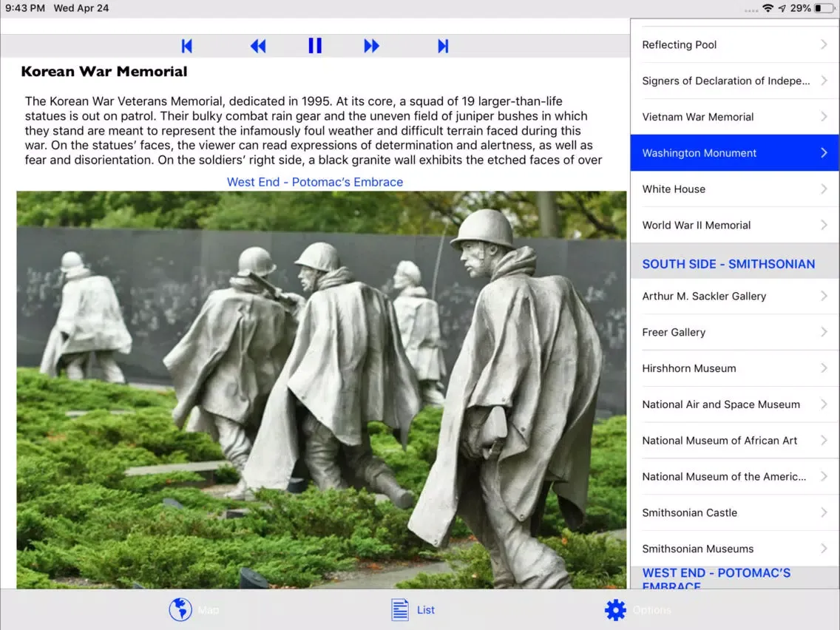Tap the Korean War Memorial description paragraph
The width and height of the screenshot is (840, 630).
coord(314,131)
